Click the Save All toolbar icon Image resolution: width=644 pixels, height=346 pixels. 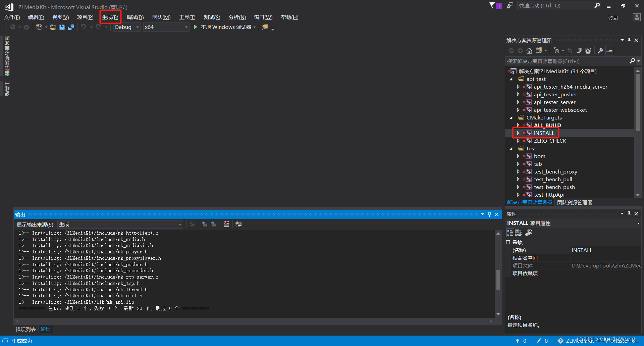click(x=71, y=27)
